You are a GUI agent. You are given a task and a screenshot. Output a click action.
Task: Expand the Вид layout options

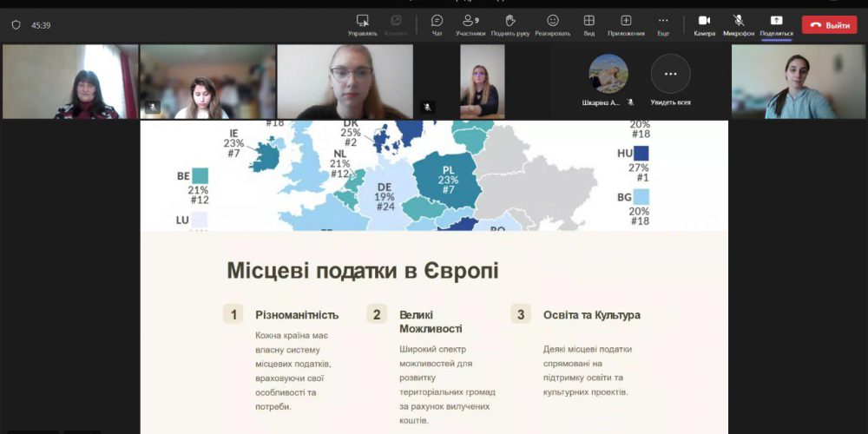589,21
